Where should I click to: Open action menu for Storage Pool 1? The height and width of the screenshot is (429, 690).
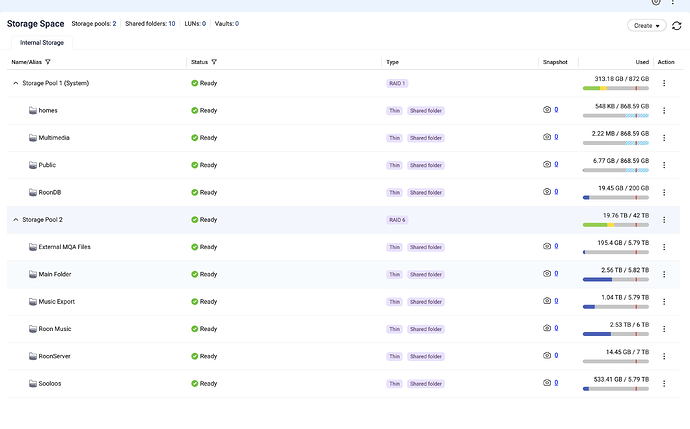664,83
